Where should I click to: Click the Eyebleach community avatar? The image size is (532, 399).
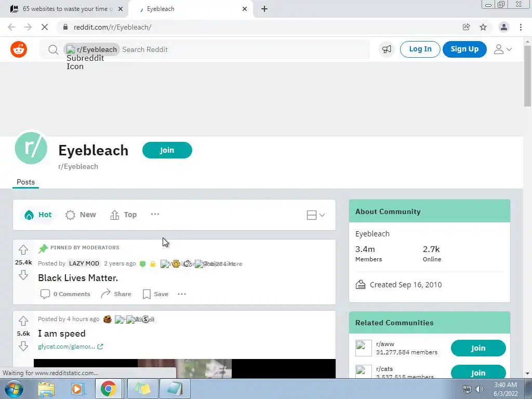coord(31,148)
